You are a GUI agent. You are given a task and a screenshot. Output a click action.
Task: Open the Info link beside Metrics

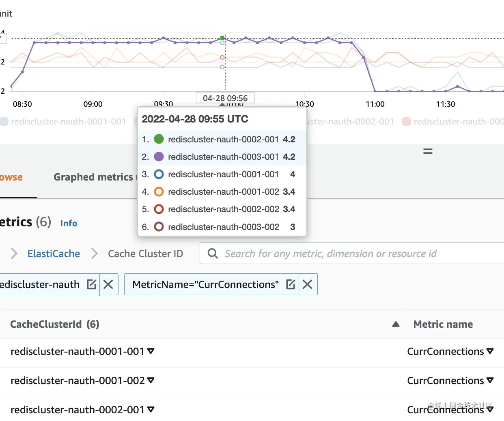pyautogui.click(x=69, y=223)
